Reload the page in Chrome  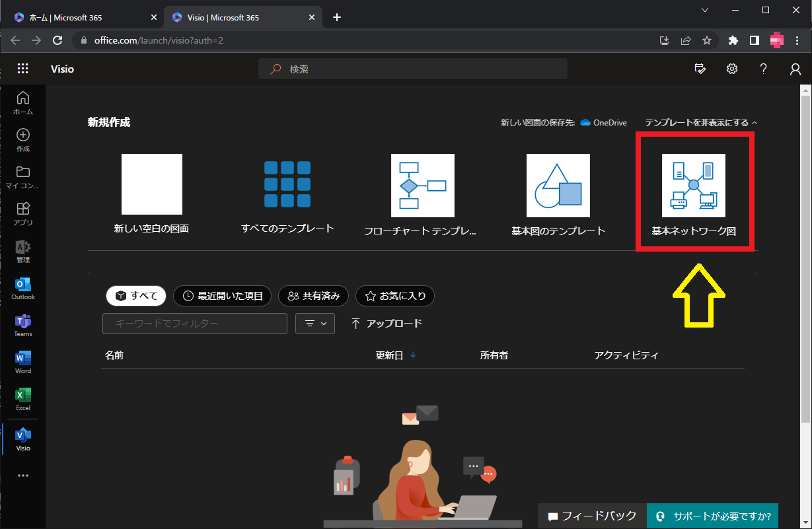tap(57, 40)
